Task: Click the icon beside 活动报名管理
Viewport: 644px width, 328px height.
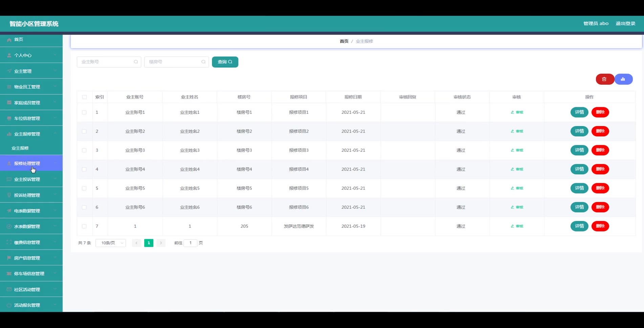Action: point(9,305)
